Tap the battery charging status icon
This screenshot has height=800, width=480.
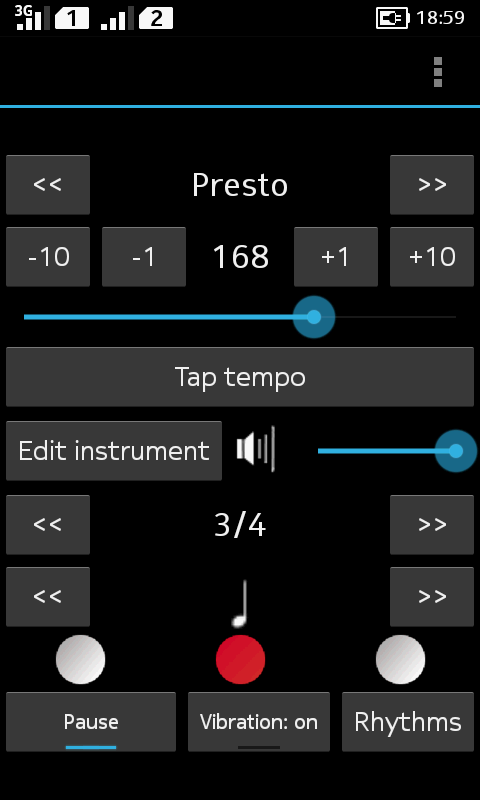(x=392, y=18)
